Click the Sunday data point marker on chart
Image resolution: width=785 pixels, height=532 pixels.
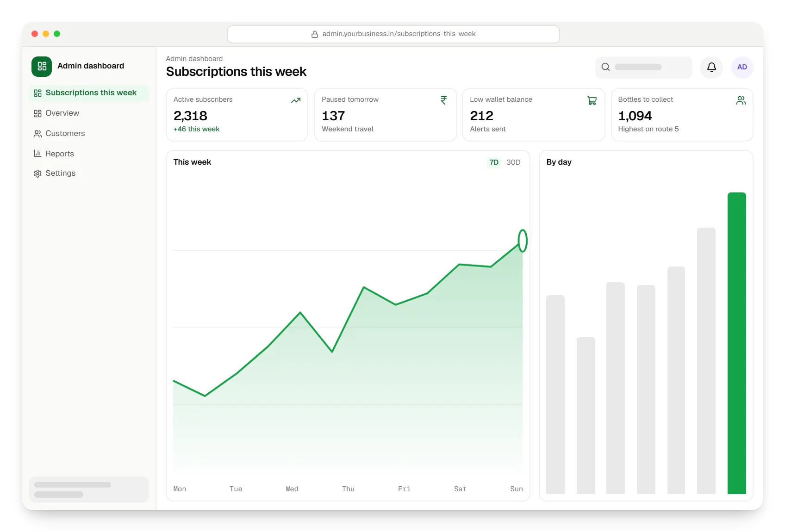[x=523, y=241]
